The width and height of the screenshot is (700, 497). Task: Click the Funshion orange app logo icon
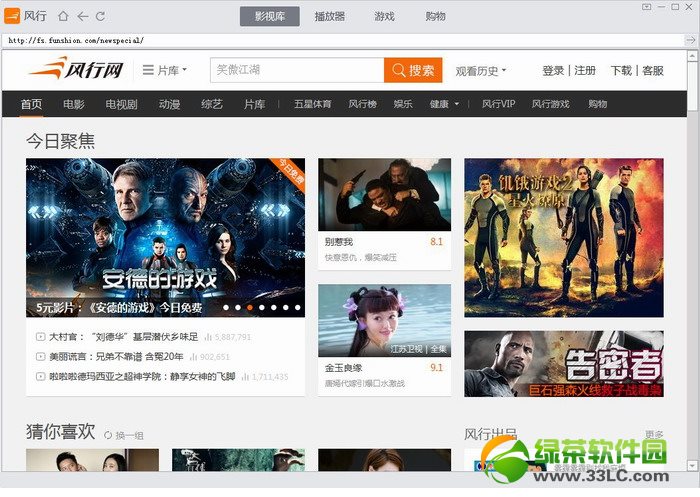tap(12, 16)
